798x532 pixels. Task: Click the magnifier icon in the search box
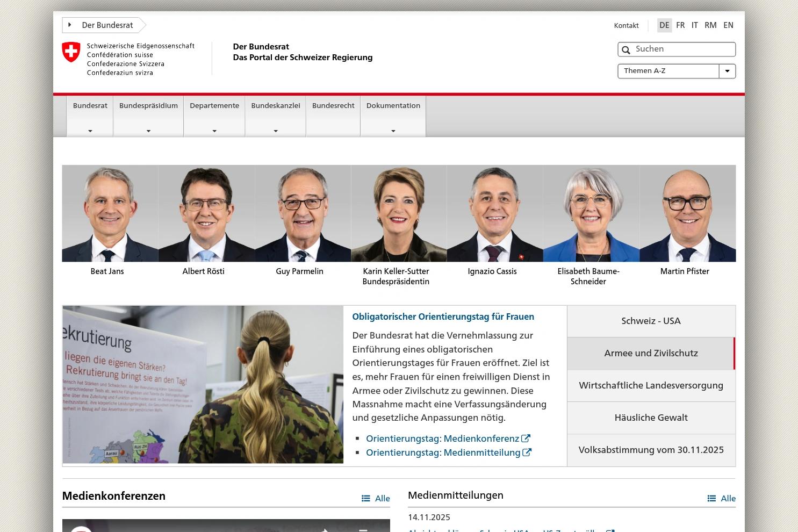(x=626, y=49)
